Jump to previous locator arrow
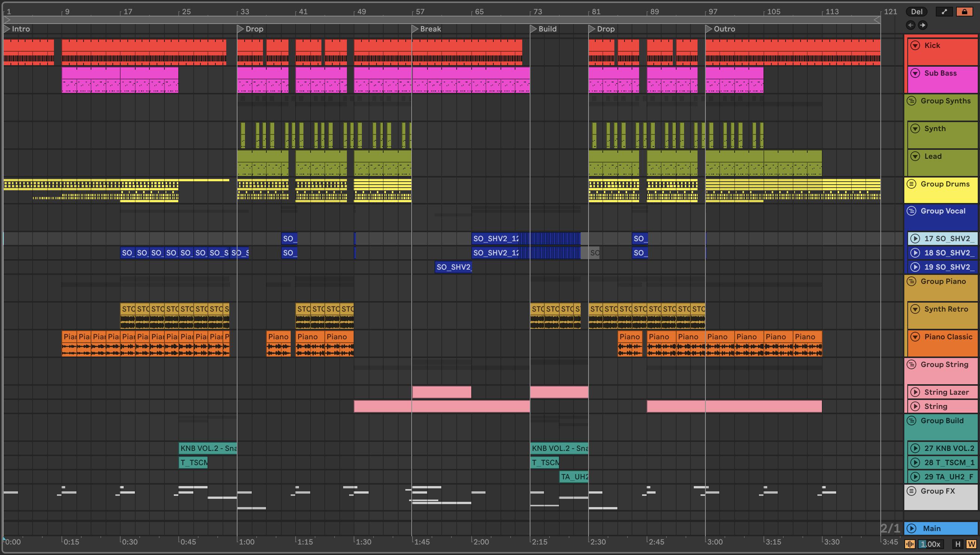The image size is (980, 555). 911,25
